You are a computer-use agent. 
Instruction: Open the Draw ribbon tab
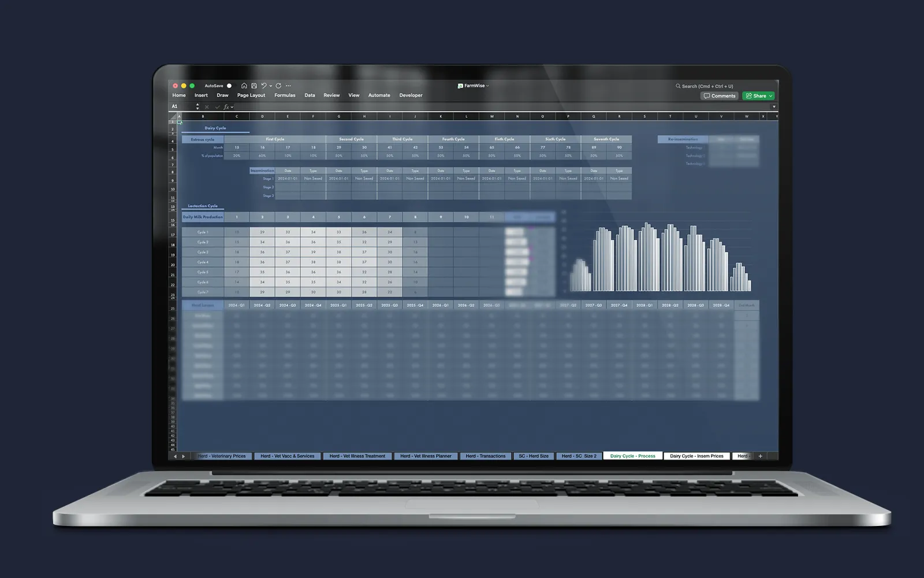(x=222, y=95)
